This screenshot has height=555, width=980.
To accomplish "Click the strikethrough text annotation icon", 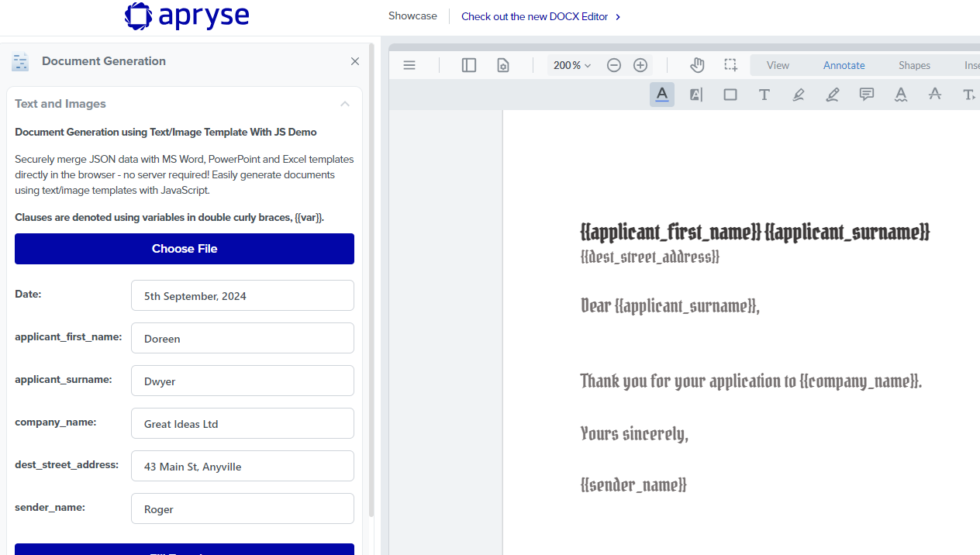I will click(x=934, y=94).
